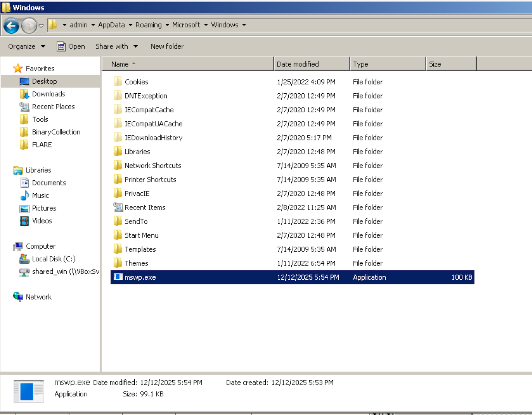Open the Organize menu
This screenshot has height=415, width=532.
click(x=27, y=47)
